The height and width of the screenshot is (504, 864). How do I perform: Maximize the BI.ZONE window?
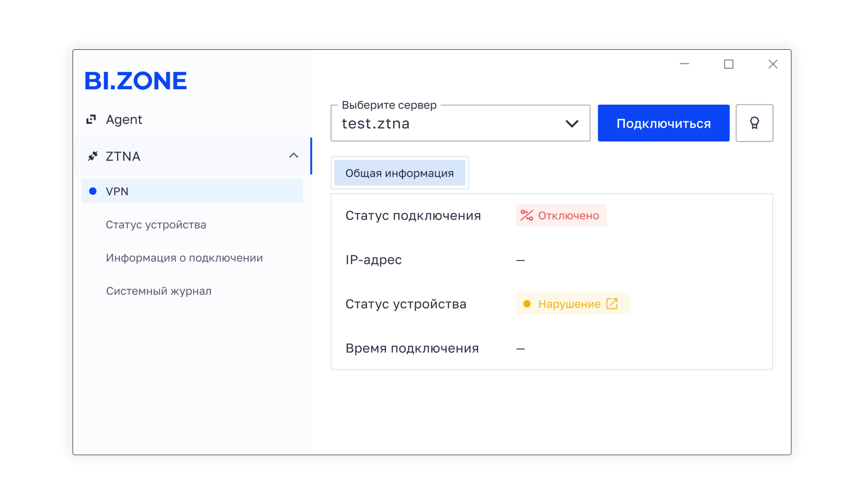[x=729, y=64]
